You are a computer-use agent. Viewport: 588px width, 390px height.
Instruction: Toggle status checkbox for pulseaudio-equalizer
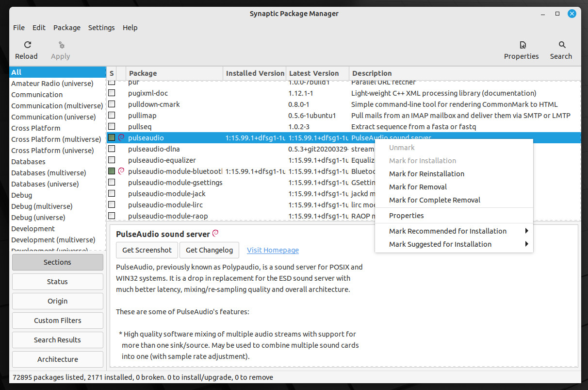112,160
